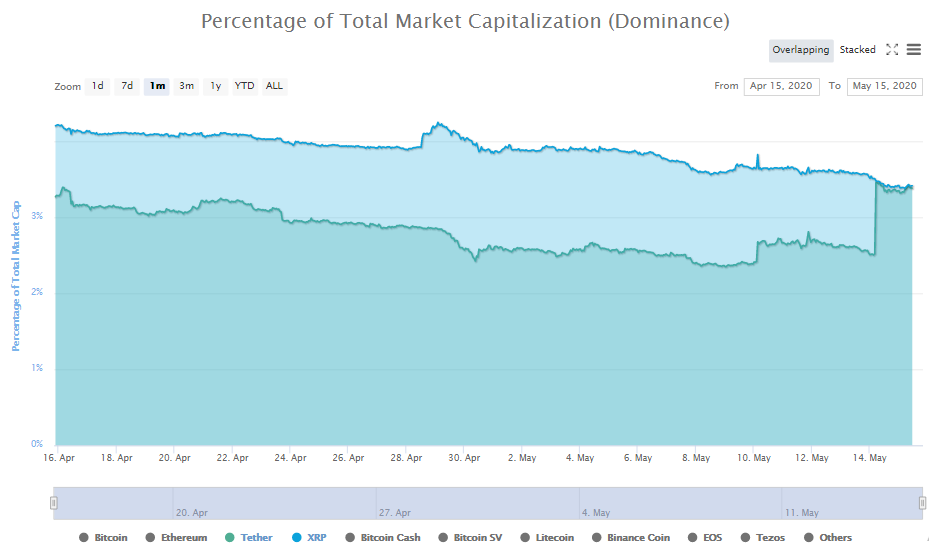
Task: Click the navigator range scrollbar area
Action: coord(488,502)
